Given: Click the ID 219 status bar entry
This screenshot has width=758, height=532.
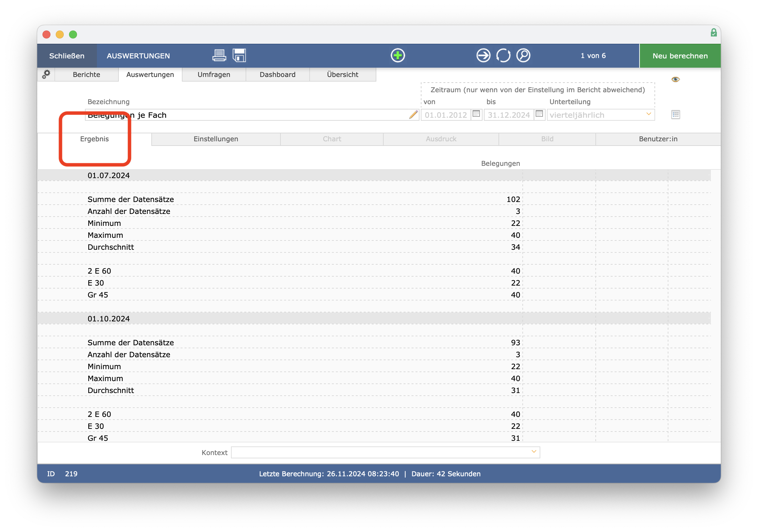Looking at the screenshot, I should coord(62,474).
